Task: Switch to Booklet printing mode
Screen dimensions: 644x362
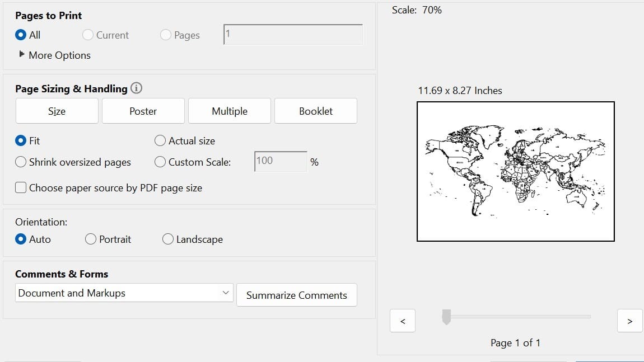Action: pos(315,110)
